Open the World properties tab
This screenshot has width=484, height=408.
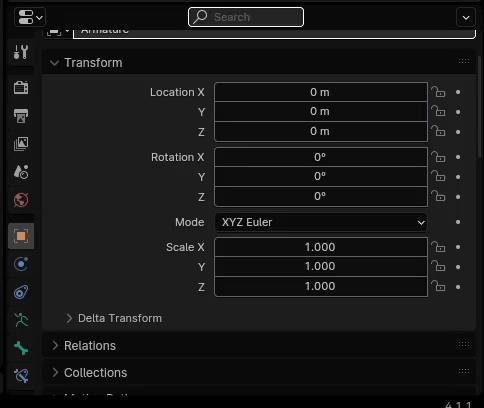click(x=21, y=200)
